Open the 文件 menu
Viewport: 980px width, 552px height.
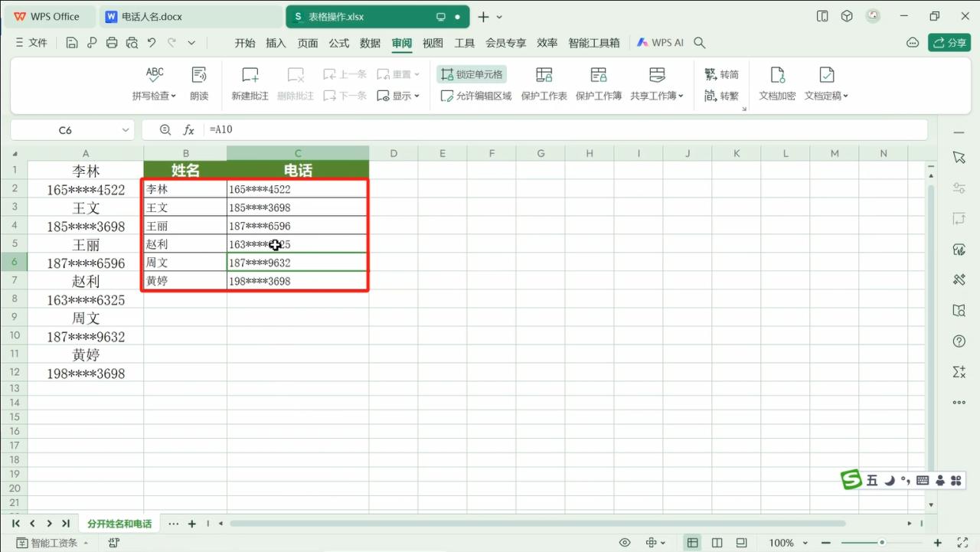31,43
